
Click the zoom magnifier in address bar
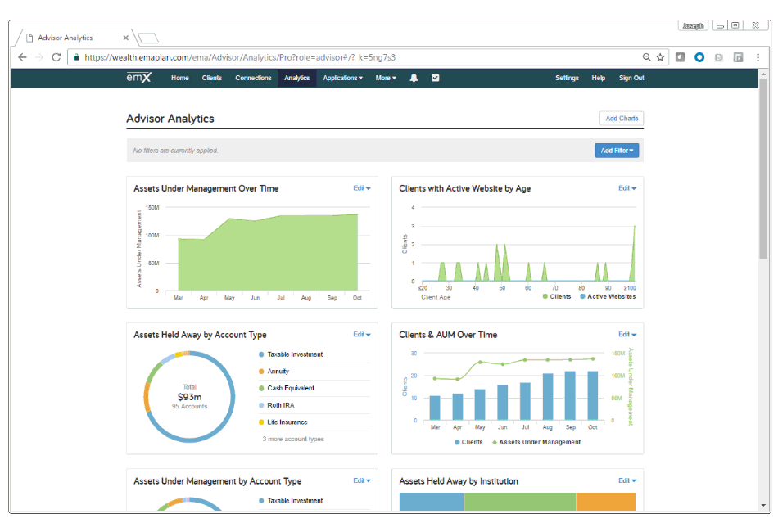coord(646,57)
